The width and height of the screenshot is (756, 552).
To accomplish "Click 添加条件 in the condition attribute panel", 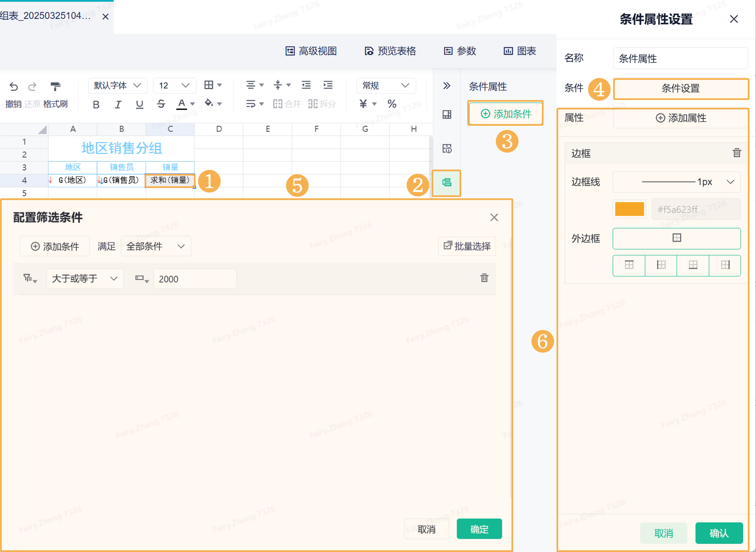I will (506, 114).
